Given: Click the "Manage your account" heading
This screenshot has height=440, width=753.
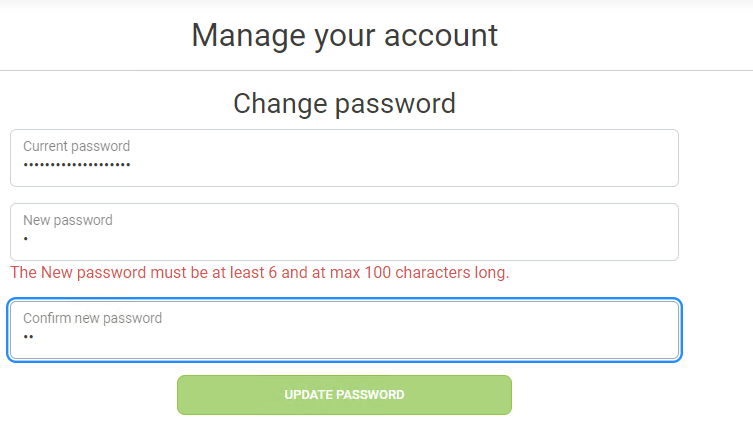Looking at the screenshot, I should [344, 36].
